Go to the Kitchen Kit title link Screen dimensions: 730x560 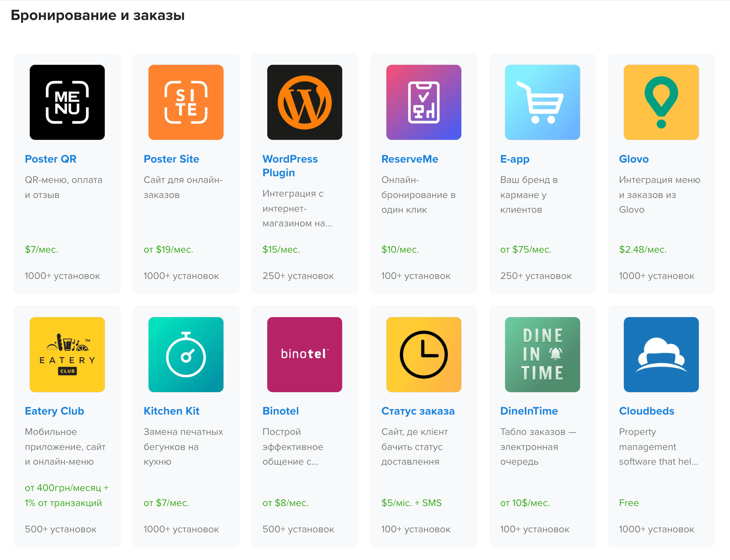pyautogui.click(x=171, y=411)
